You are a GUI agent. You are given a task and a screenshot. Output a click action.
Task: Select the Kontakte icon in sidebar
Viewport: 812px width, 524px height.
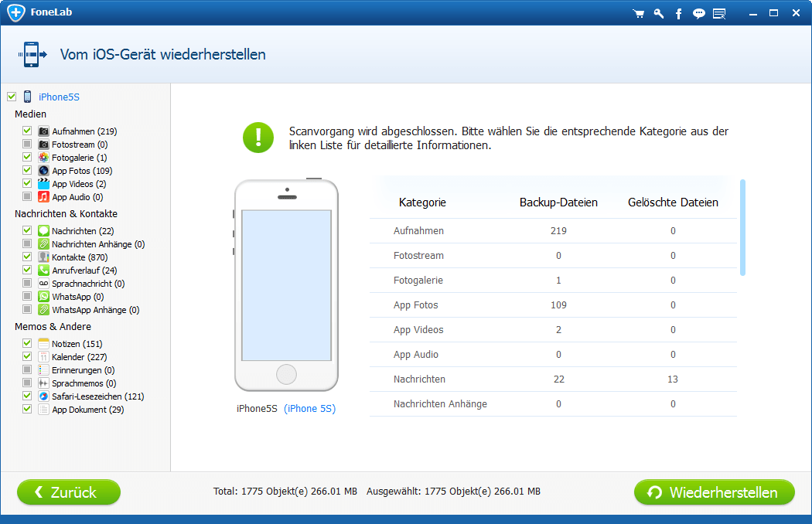(44, 257)
